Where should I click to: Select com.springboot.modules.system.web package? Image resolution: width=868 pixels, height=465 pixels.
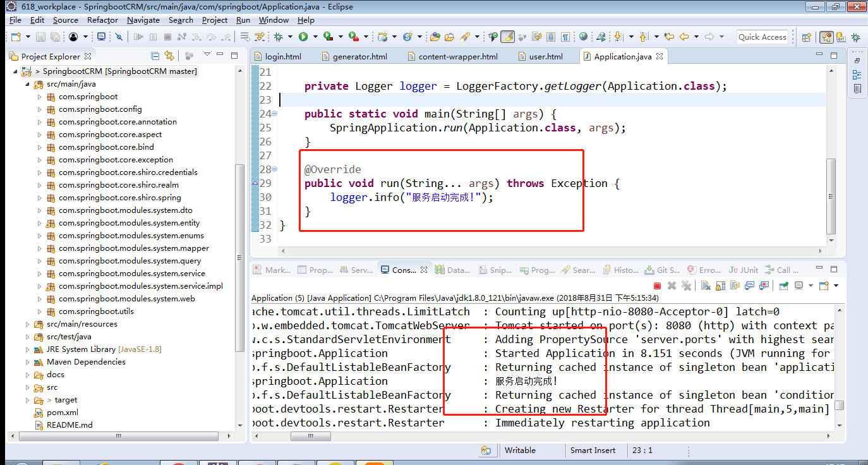(126, 299)
